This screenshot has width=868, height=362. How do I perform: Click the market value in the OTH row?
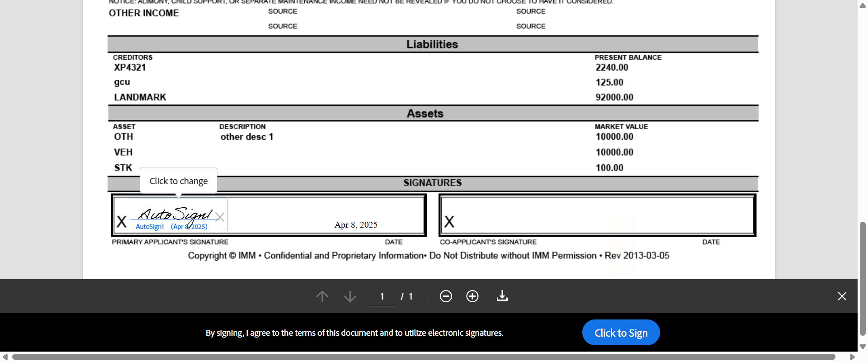click(614, 137)
